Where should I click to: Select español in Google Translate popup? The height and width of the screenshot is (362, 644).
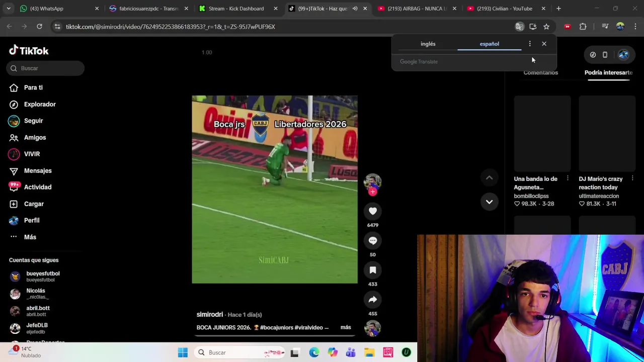[x=489, y=44]
